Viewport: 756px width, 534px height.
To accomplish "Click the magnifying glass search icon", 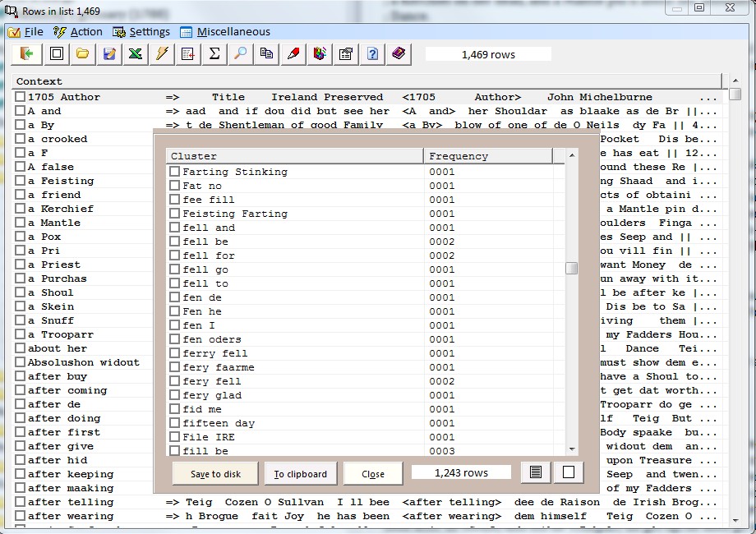I will (241, 54).
